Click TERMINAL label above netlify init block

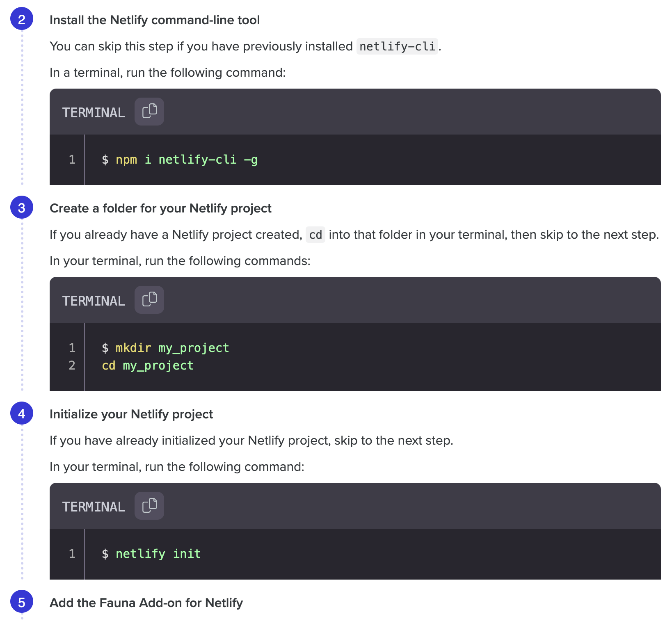(94, 507)
